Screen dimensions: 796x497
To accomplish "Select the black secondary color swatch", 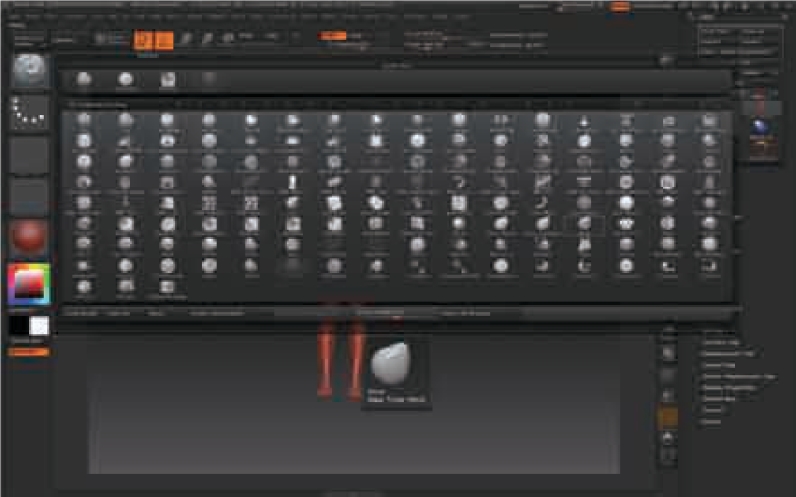I will point(19,326).
